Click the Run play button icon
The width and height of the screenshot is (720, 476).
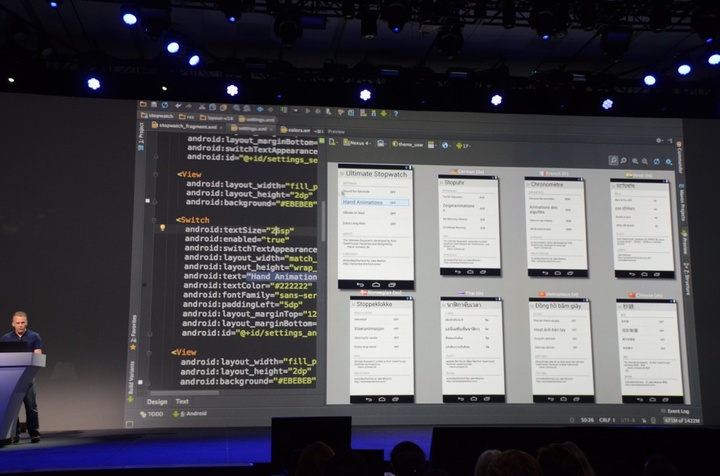click(x=308, y=111)
